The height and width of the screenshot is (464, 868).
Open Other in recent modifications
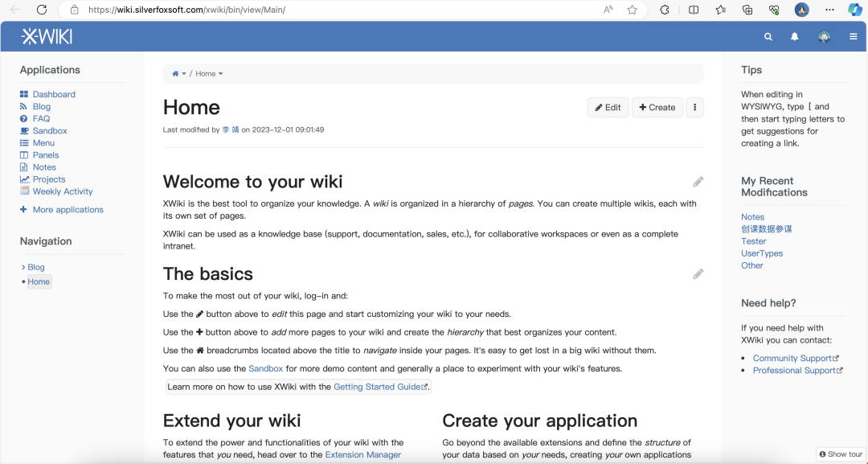751,266
